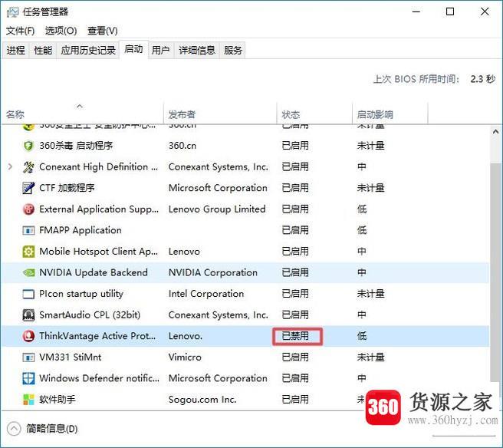Click the 360.cn publisher of 360杀毒

pyautogui.click(x=182, y=146)
